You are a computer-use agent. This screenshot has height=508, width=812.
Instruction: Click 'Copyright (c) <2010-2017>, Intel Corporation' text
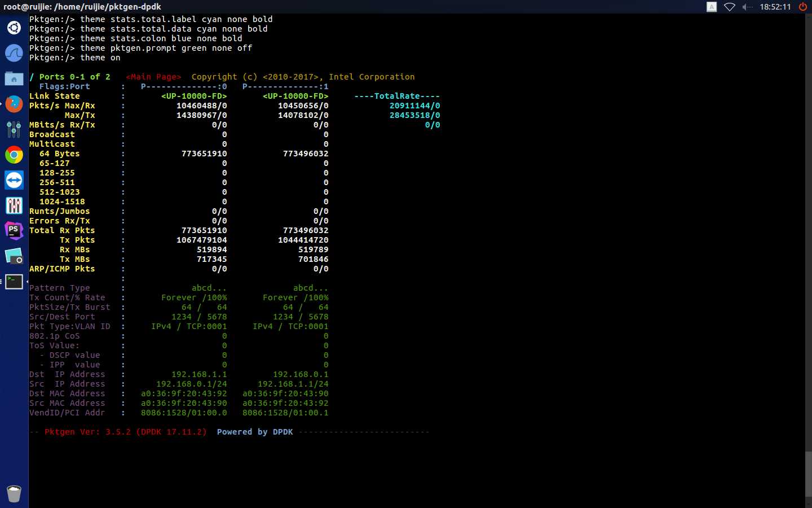click(x=303, y=77)
